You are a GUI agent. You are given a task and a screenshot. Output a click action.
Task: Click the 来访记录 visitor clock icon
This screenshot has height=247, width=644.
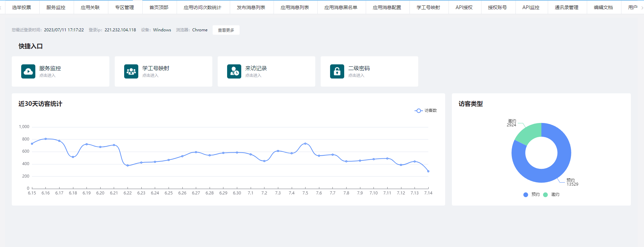234,71
